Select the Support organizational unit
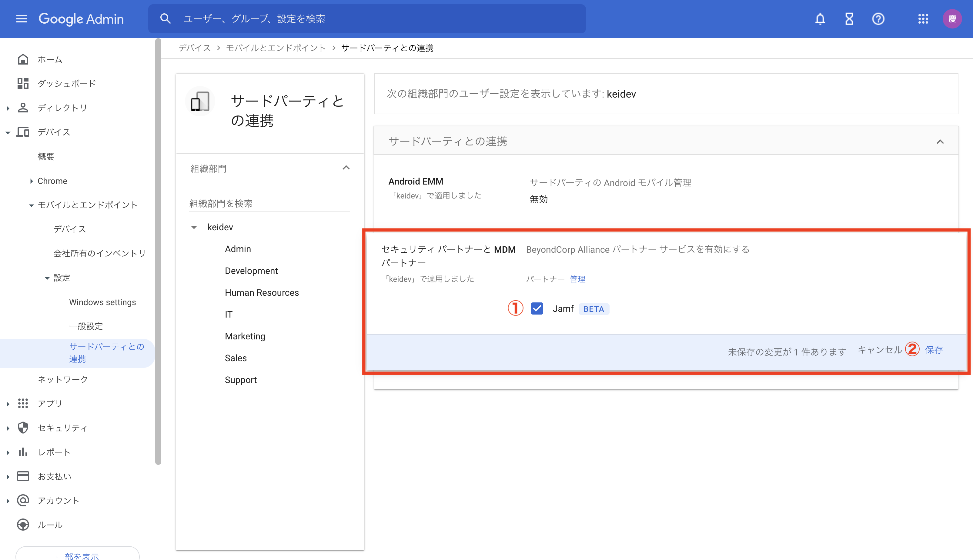This screenshot has height=560, width=973. (x=240, y=380)
